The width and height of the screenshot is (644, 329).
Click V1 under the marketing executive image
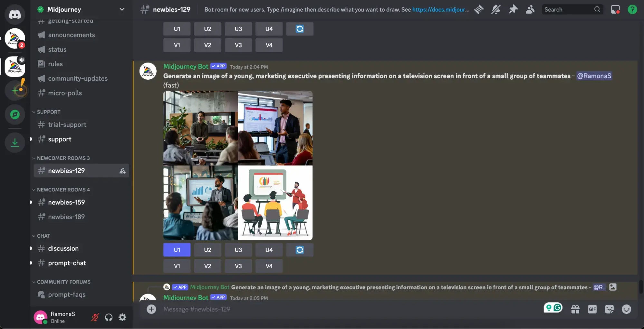click(x=177, y=266)
